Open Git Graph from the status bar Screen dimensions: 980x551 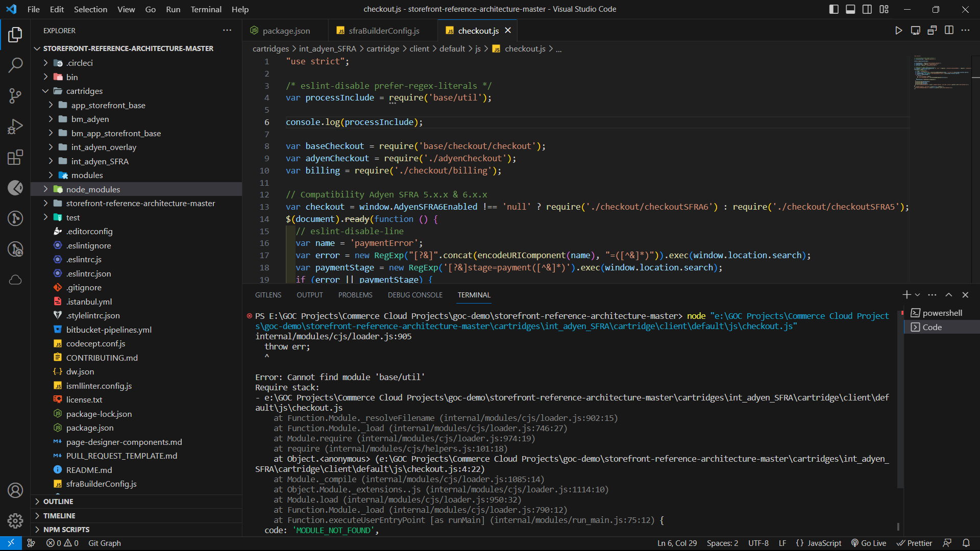(x=104, y=543)
